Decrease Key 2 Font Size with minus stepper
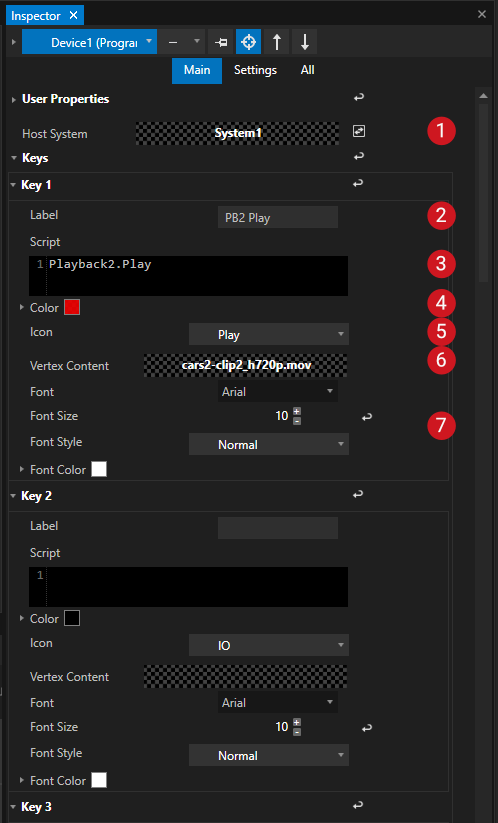 tap(296, 732)
